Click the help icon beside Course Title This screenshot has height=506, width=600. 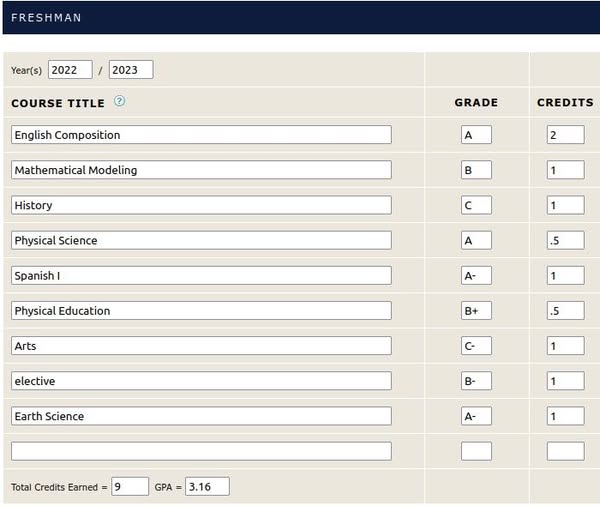120,102
